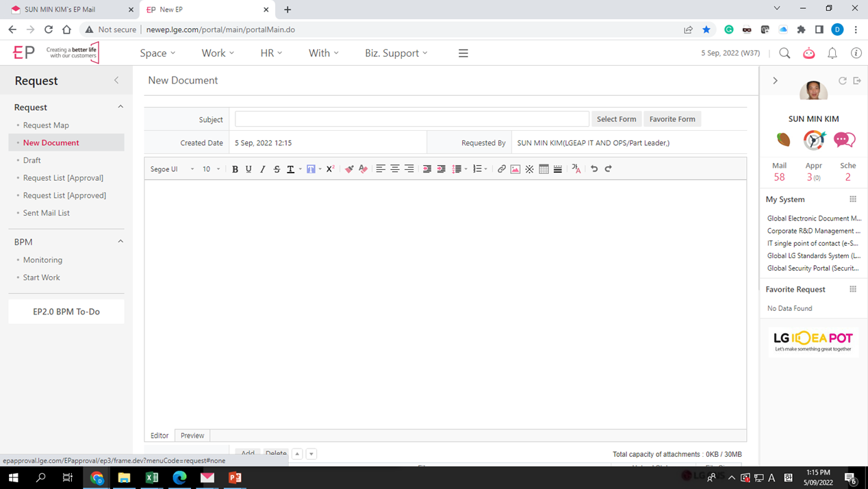Image resolution: width=868 pixels, height=489 pixels.
Task: Click the brown nut icon under the name
Action: 784,140
